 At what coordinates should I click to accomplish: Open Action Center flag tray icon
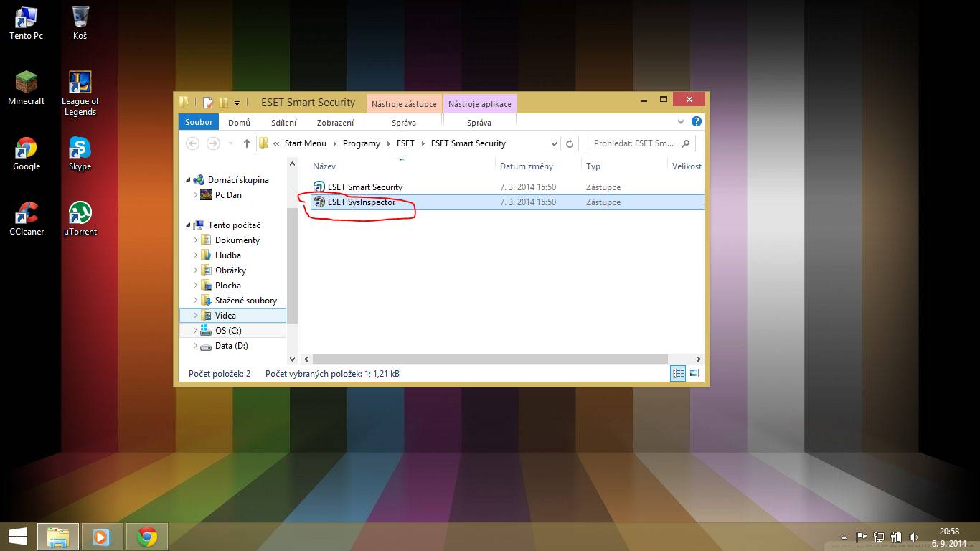click(x=862, y=537)
